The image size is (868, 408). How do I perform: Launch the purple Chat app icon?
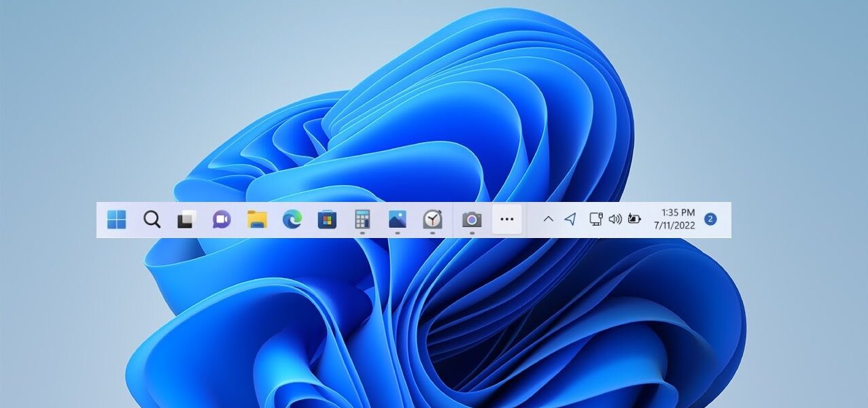[222, 220]
